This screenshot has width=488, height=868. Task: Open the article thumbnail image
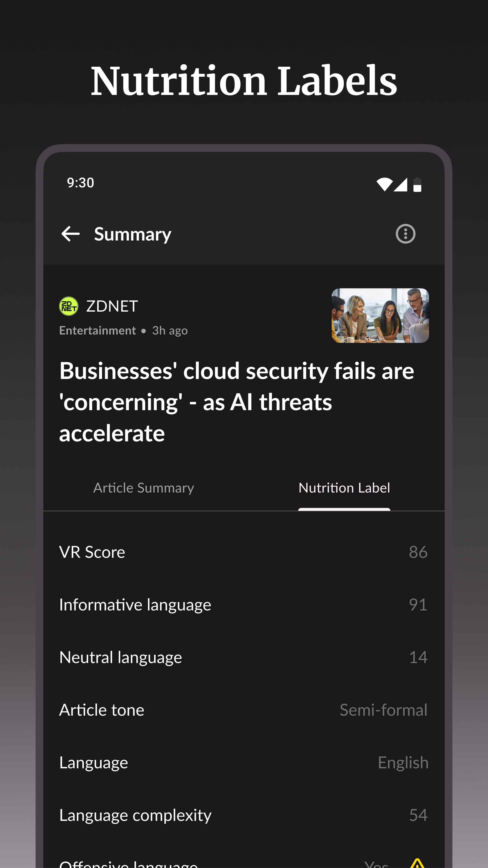(380, 315)
